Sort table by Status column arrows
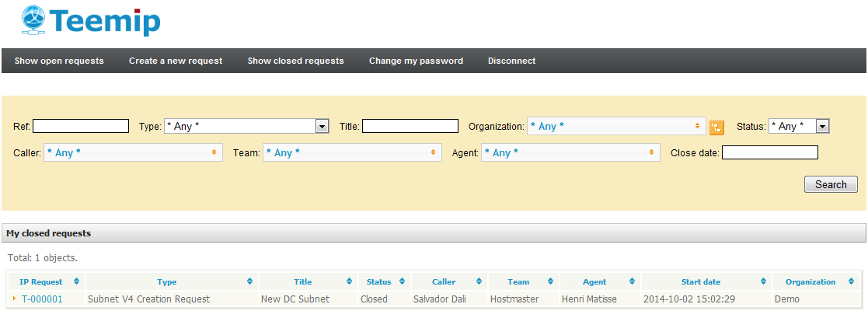Image resolution: width=868 pixels, height=311 pixels. click(401, 281)
